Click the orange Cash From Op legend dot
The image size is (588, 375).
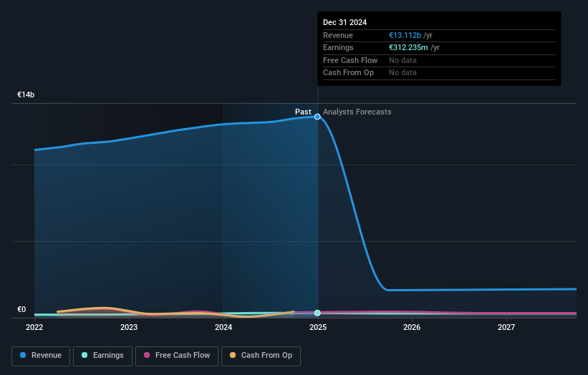tap(233, 355)
